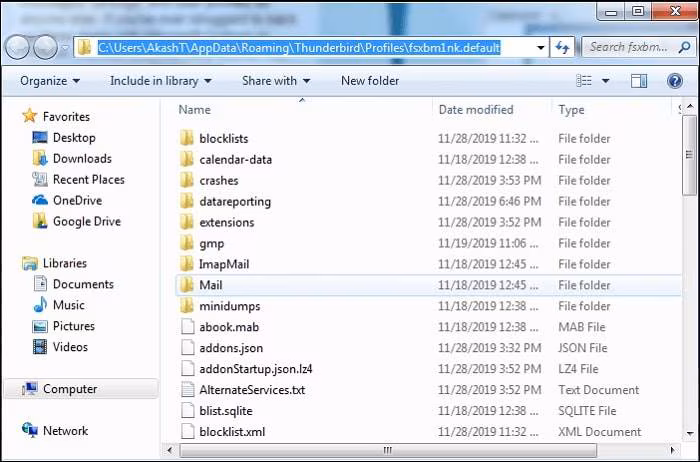Open the Share with menu
700x462 pixels.
click(276, 81)
